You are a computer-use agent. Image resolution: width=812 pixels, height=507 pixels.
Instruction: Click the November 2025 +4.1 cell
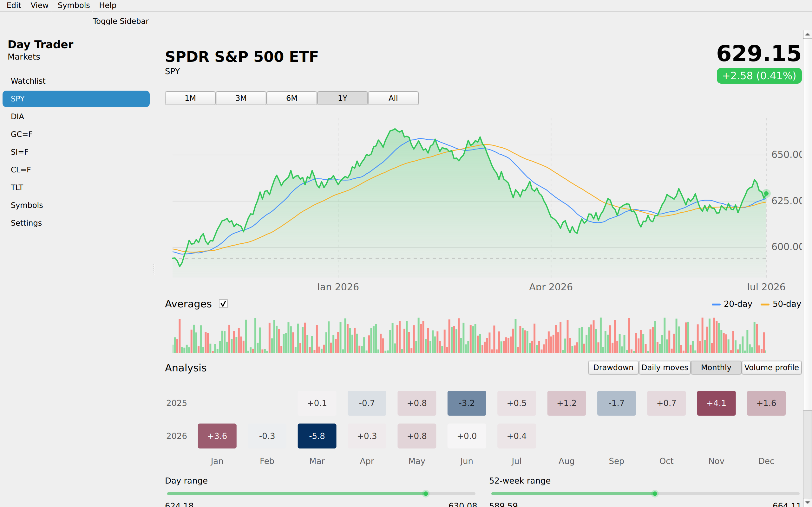pos(716,403)
